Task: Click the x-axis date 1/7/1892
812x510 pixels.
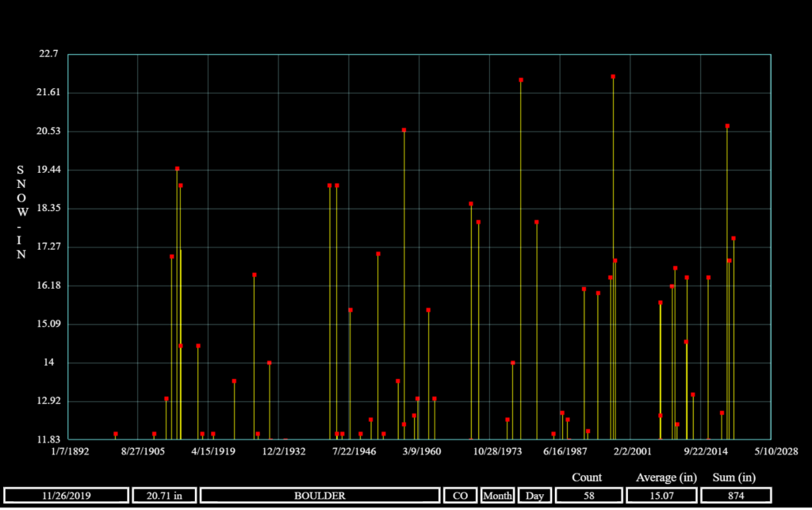Action: point(70,451)
